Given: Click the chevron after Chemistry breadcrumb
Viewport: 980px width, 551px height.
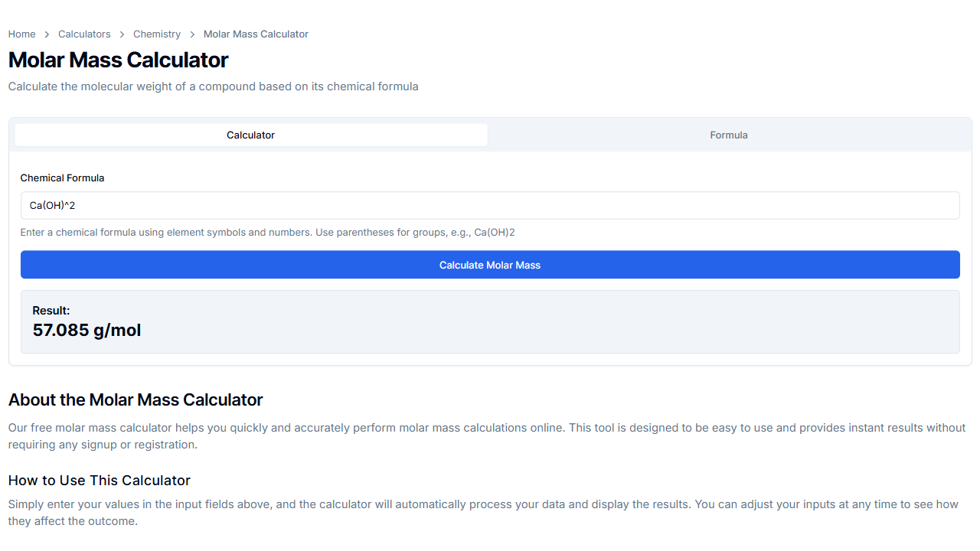Looking at the screenshot, I should (x=192, y=34).
